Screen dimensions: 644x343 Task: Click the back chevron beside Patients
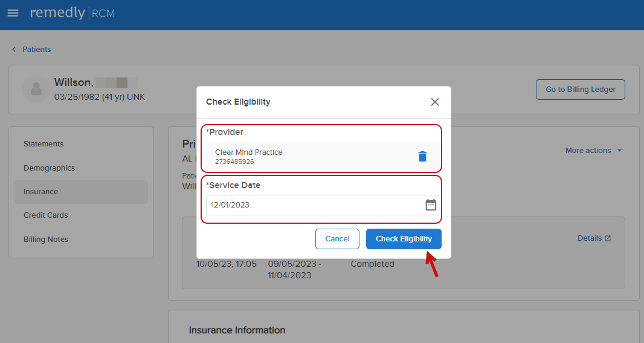14,50
